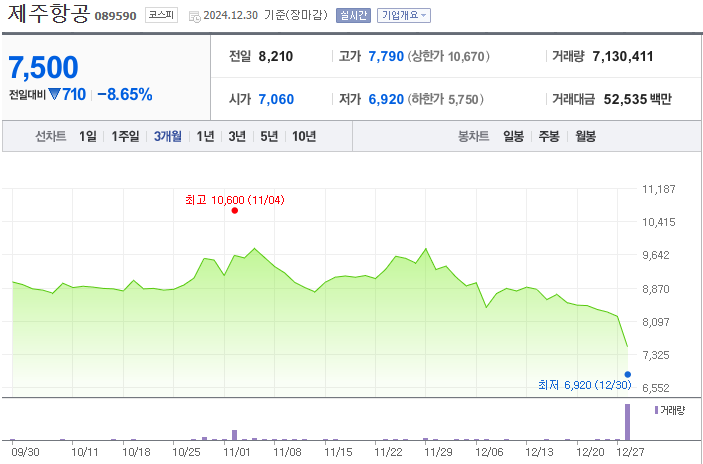Image resolution: width=703 pixels, height=464 pixels.
Task: Click the 하한가 5,750 text
Action: pyautogui.click(x=446, y=99)
